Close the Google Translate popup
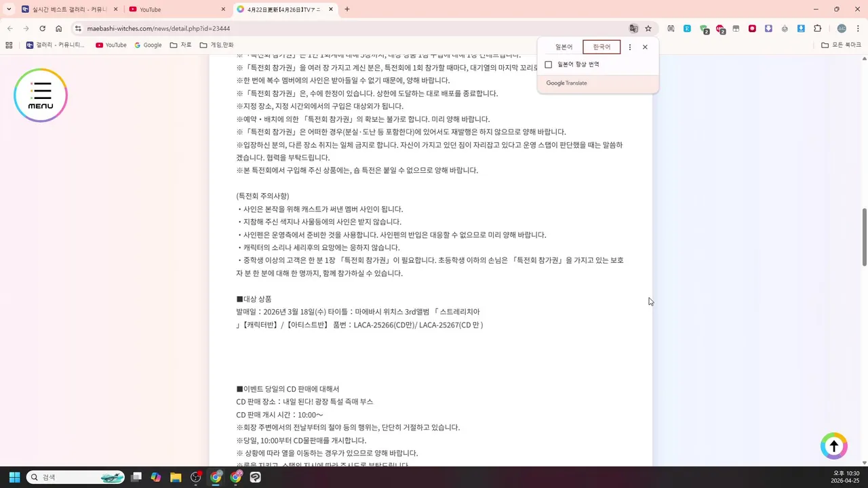 point(645,47)
